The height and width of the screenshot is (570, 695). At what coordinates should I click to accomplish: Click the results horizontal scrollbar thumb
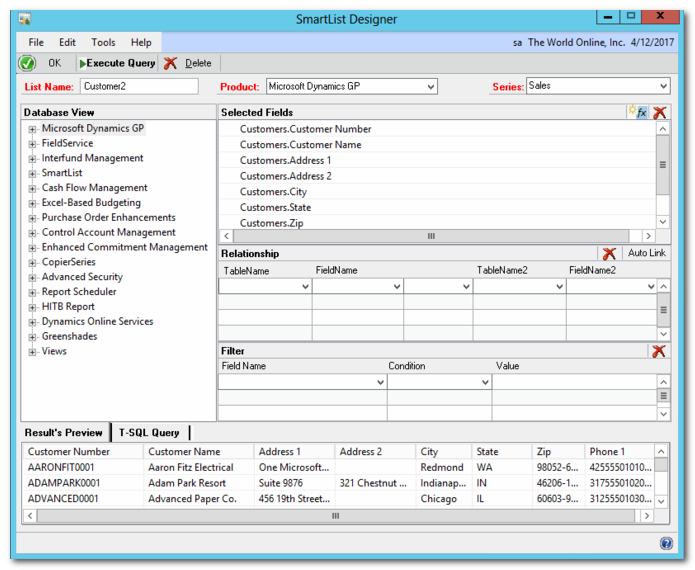tap(336, 516)
